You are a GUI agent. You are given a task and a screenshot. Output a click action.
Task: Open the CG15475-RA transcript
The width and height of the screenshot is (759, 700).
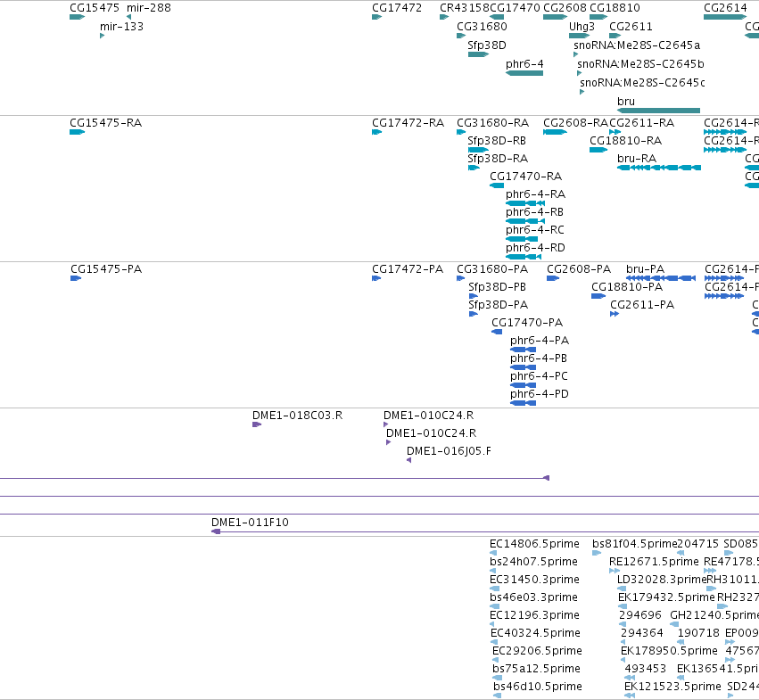105,123
